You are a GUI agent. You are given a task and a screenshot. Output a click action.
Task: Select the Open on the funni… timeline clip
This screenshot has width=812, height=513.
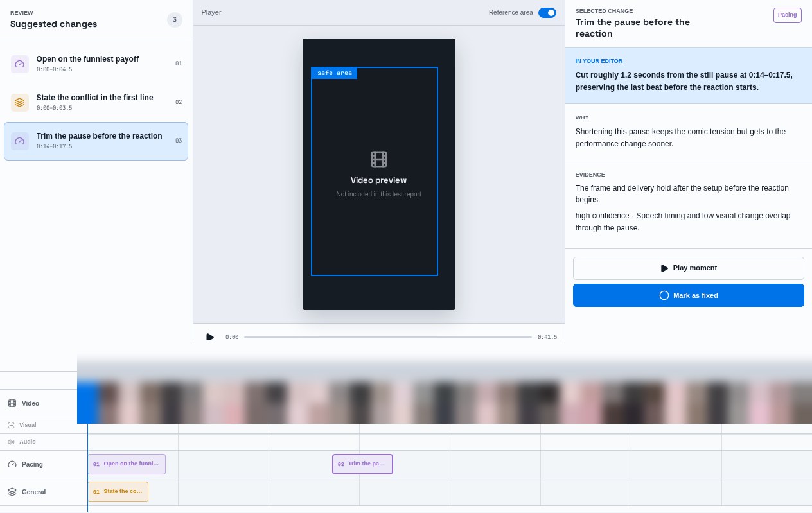point(127,464)
